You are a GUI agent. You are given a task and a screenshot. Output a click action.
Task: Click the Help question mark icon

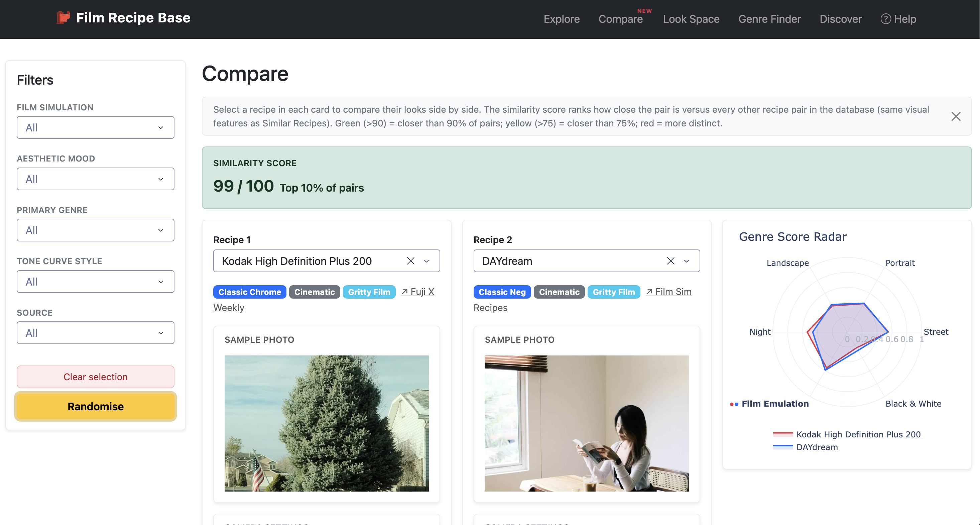[x=886, y=19]
